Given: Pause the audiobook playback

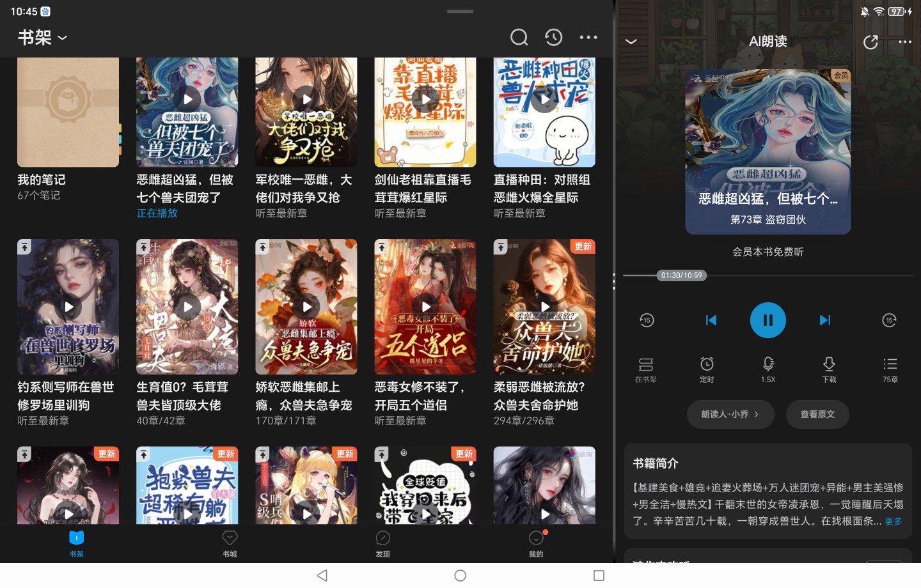Looking at the screenshot, I should (767, 320).
